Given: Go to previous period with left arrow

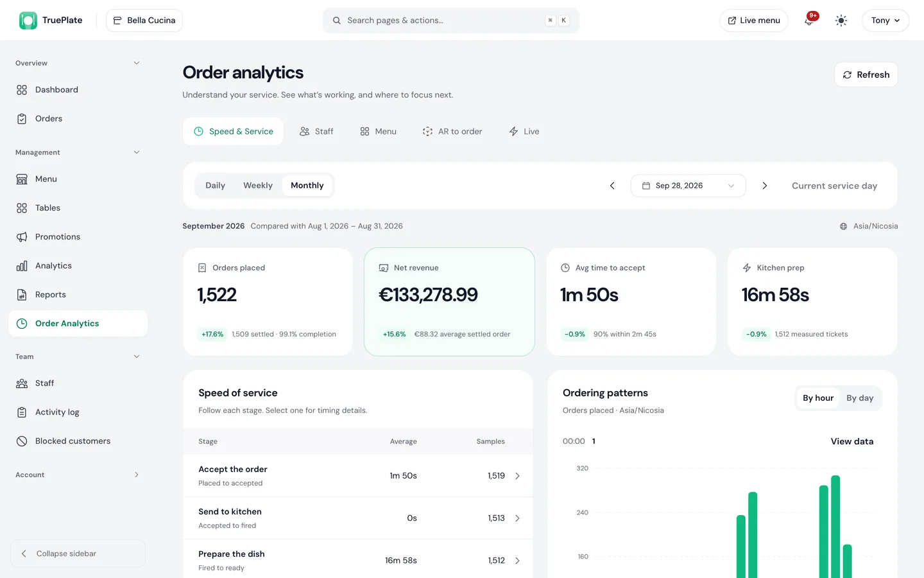Looking at the screenshot, I should pyautogui.click(x=612, y=186).
